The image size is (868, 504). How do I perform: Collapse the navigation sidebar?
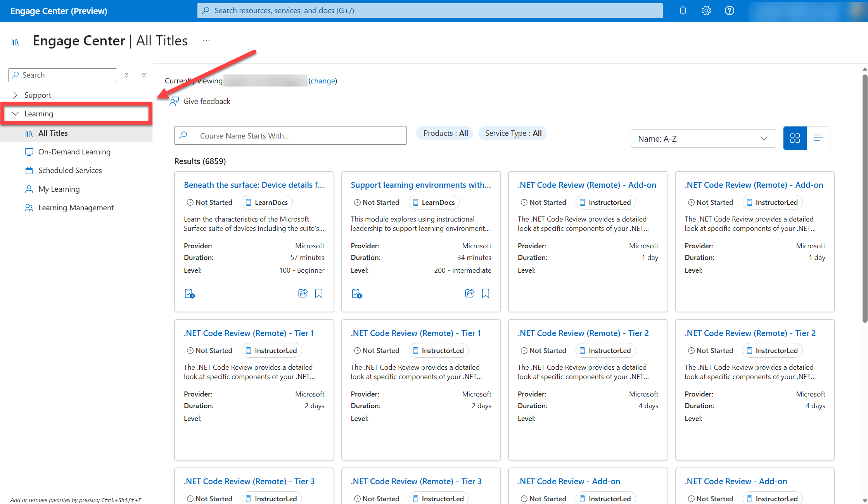tap(144, 75)
